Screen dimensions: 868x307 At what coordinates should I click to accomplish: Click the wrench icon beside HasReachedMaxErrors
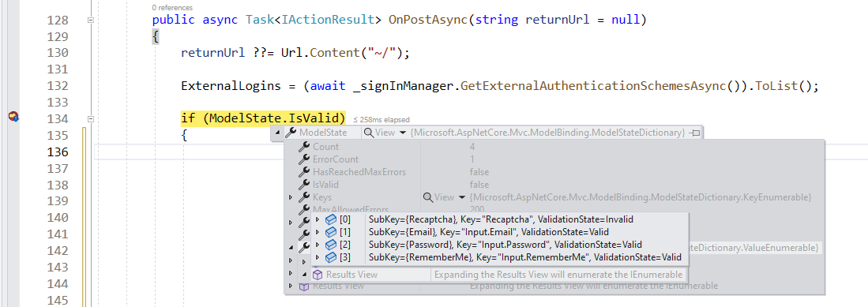click(304, 172)
